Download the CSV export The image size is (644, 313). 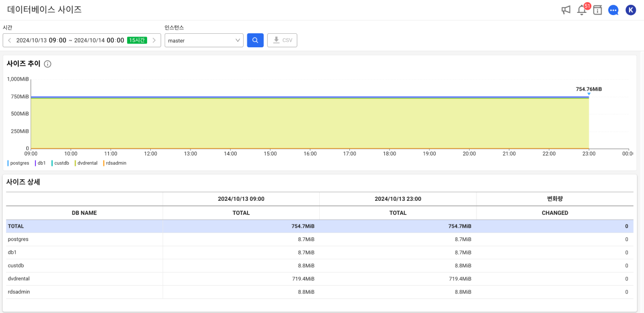click(282, 40)
